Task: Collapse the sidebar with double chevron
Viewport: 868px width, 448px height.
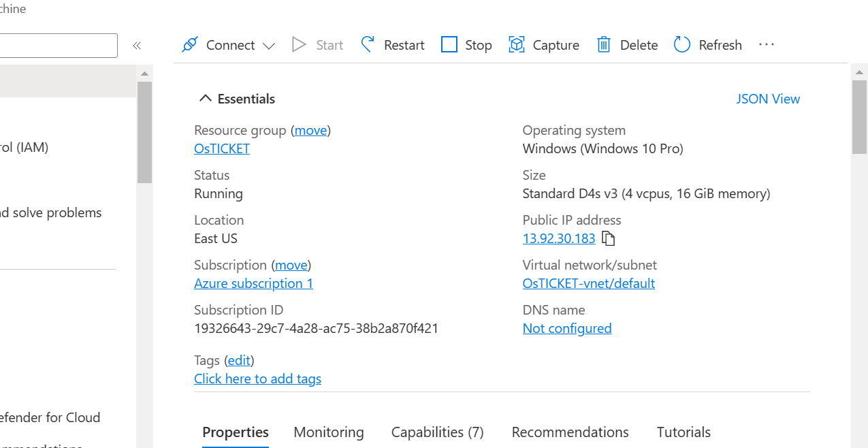Action: tap(137, 46)
